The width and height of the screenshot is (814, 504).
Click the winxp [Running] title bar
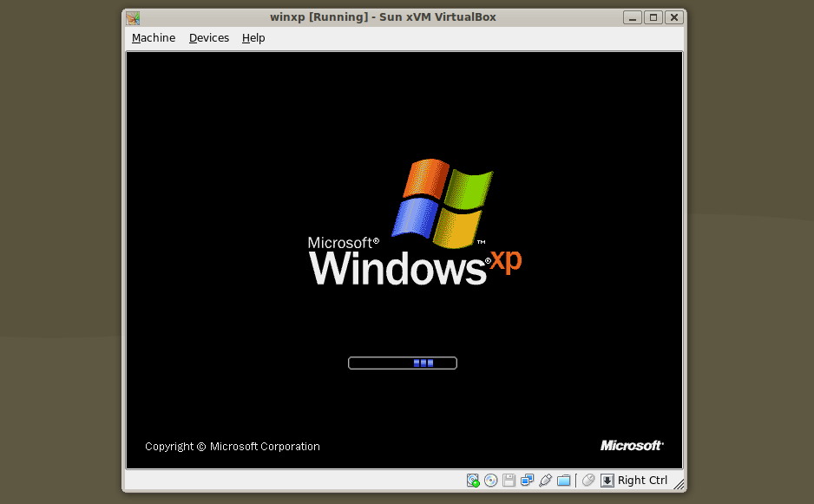pos(382,17)
